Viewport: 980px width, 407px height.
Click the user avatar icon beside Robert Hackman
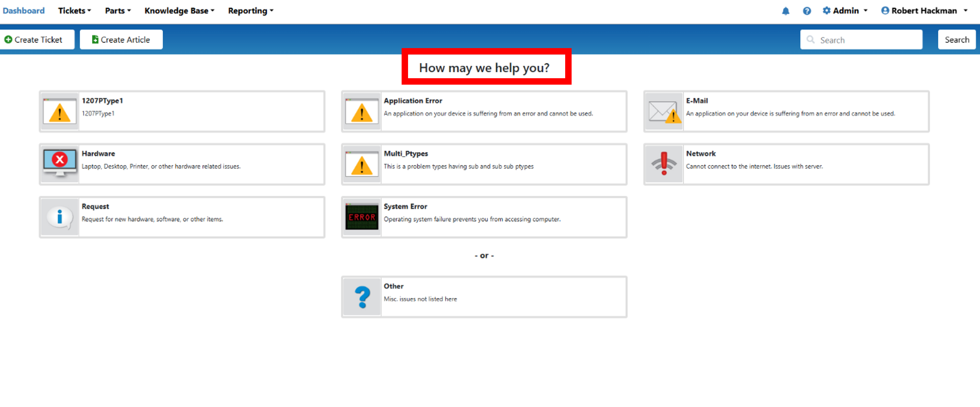[x=885, y=10]
